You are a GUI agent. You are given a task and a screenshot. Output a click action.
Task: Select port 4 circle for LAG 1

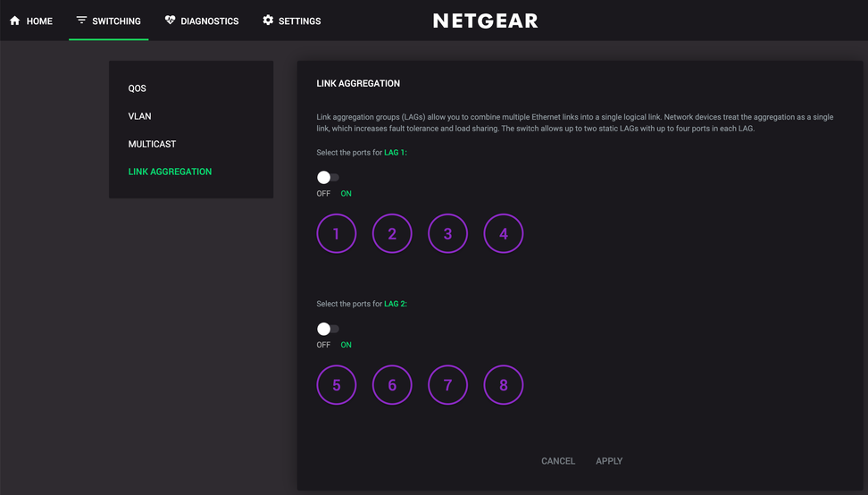pyautogui.click(x=503, y=234)
